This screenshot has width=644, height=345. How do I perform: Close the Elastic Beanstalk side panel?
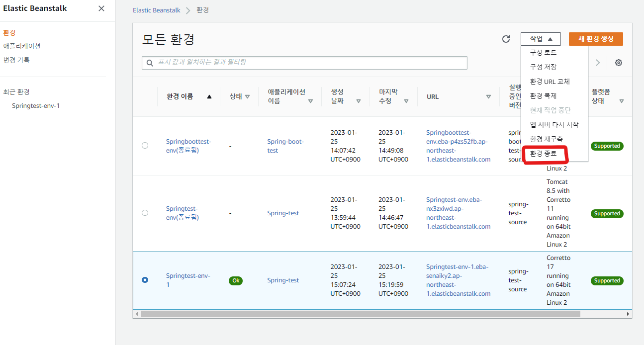pos(101,8)
